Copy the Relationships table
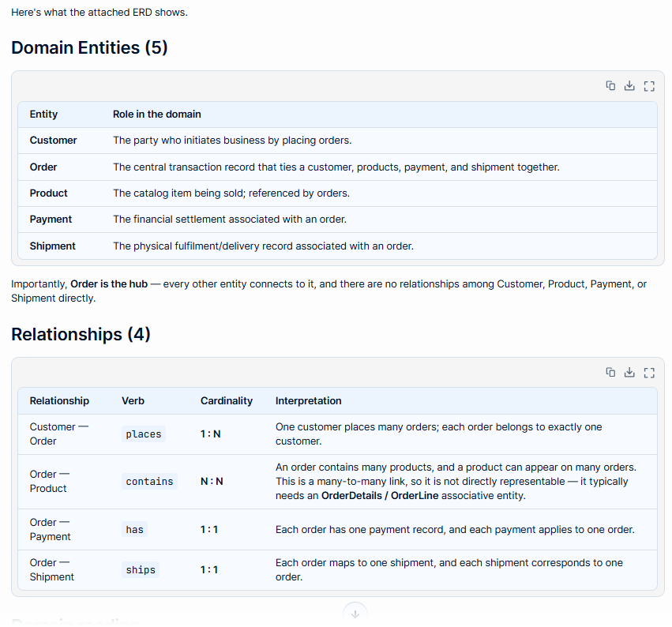Viewport: 672px width, 627px height. click(610, 373)
